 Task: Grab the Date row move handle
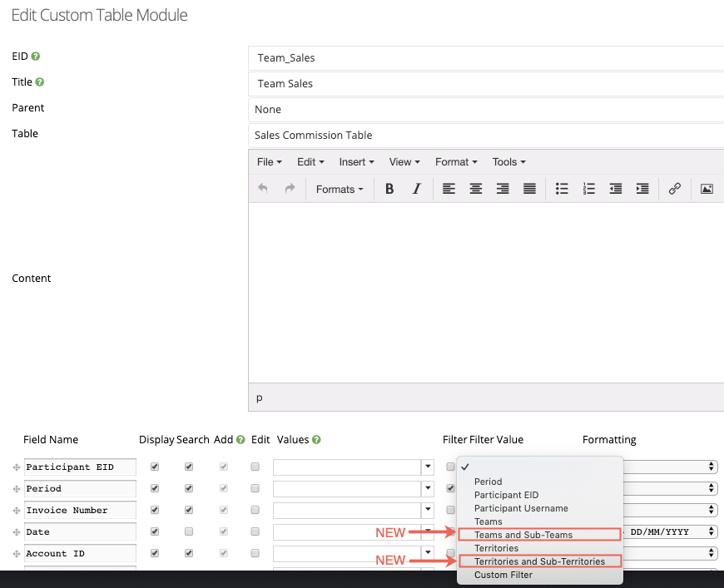pos(17,532)
